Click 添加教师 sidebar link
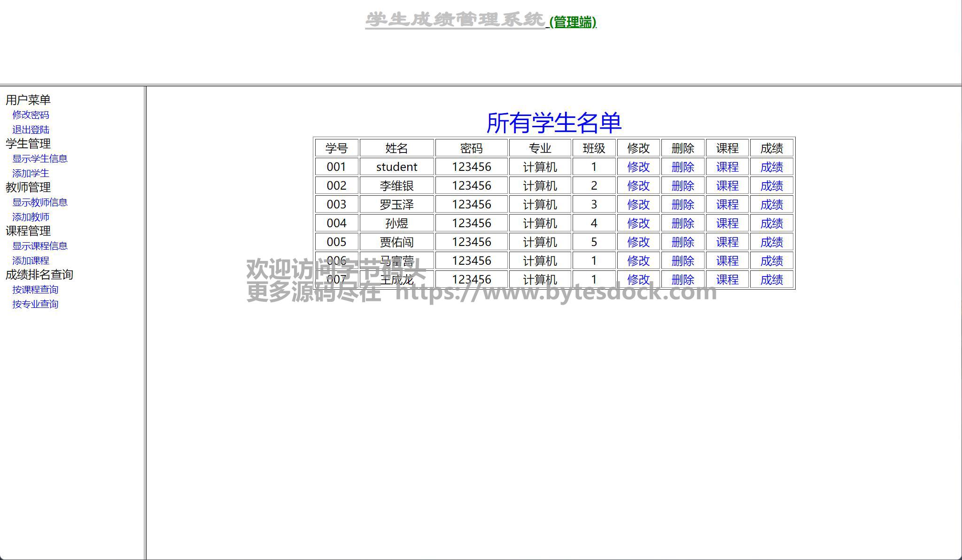This screenshot has width=962, height=560. pos(31,217)
